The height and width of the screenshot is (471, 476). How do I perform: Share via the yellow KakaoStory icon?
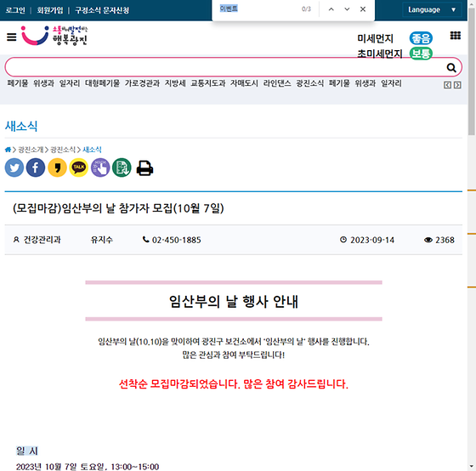click(x=57, y=167)
